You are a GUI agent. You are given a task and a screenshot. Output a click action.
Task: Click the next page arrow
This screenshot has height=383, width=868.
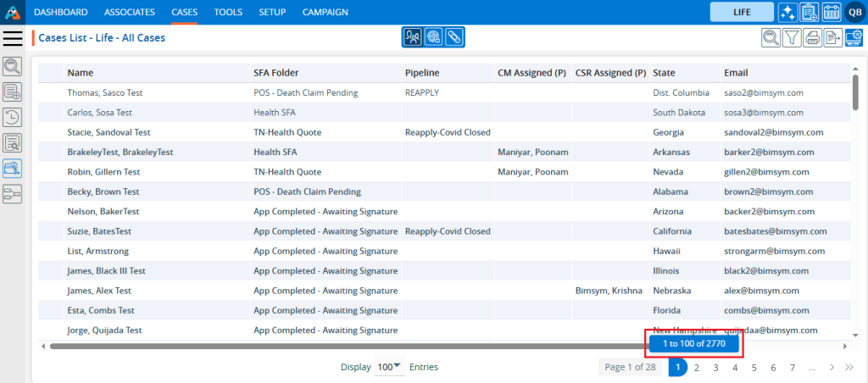[x=832, y=367]
